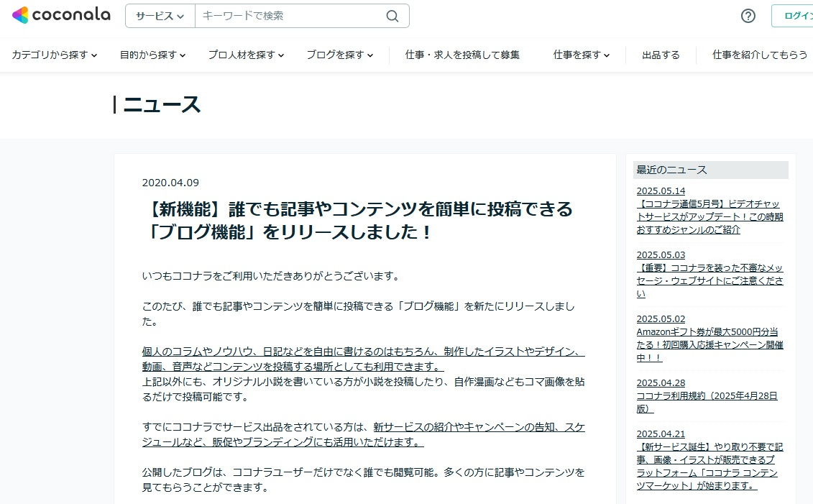Open 仕事を紹介してもらう menu item
The height and width of the screenshot is (504, 813).
[x=760, y=55]
